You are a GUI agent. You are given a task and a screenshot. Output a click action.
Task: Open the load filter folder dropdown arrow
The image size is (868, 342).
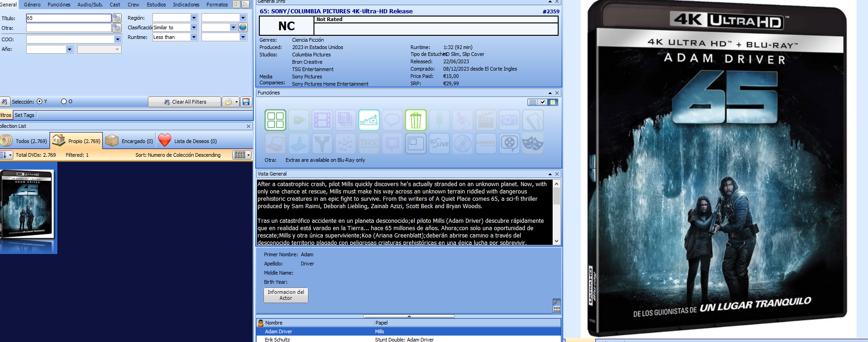point(237,102)
